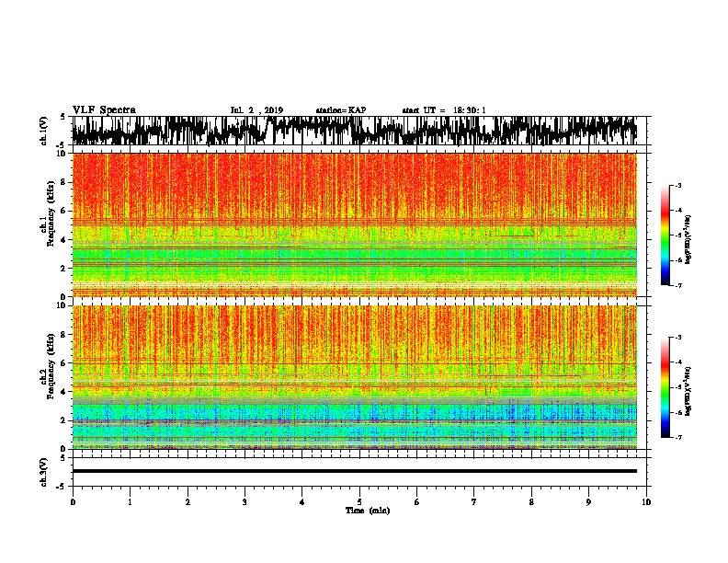Click the "Time (min)" axis label
The width and height of the screenshot is (728, 563).
pyautogui.click(x=368, y=511)
